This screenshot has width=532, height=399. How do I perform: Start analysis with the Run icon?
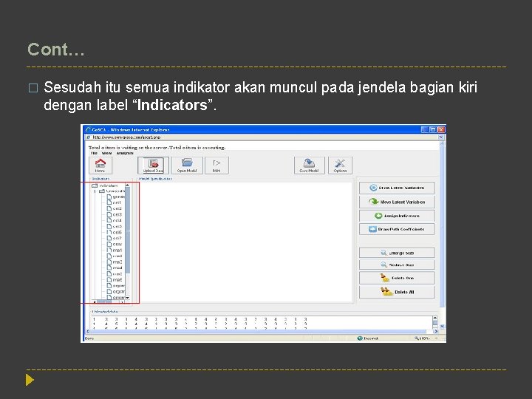(216, 166)
